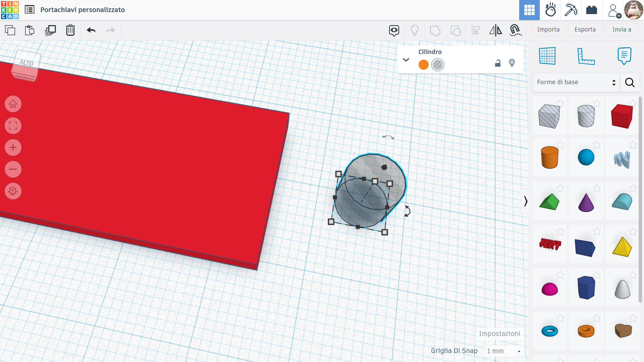Toggle notes visibility eye icon

click(394, 31)
